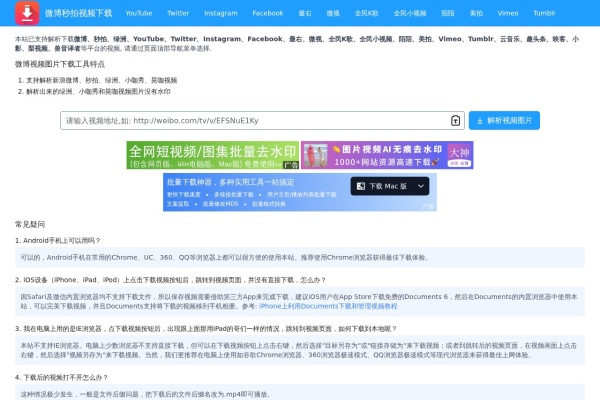
Task: Open the green 全网短视频 batch watermark ad
Action: click(213, 155)
